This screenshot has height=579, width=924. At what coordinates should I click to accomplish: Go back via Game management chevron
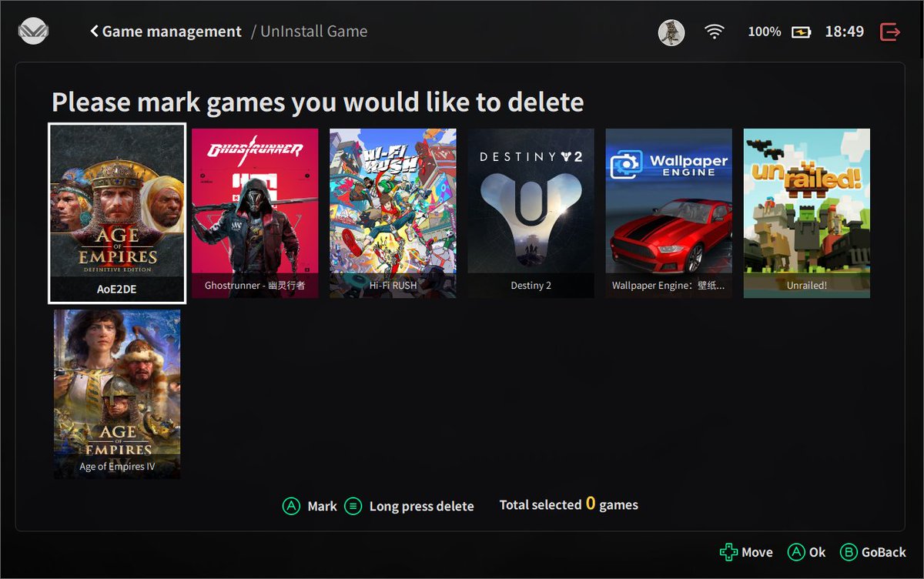(x=95, y=32)
